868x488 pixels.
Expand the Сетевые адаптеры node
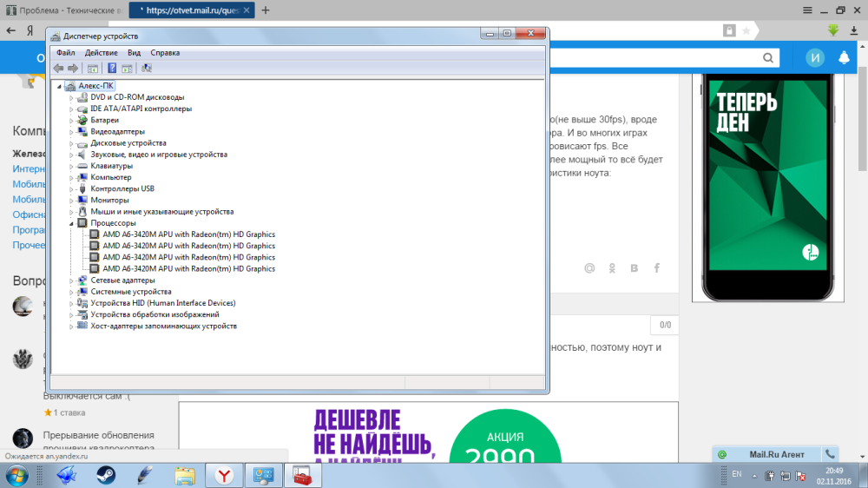point(71,280)
